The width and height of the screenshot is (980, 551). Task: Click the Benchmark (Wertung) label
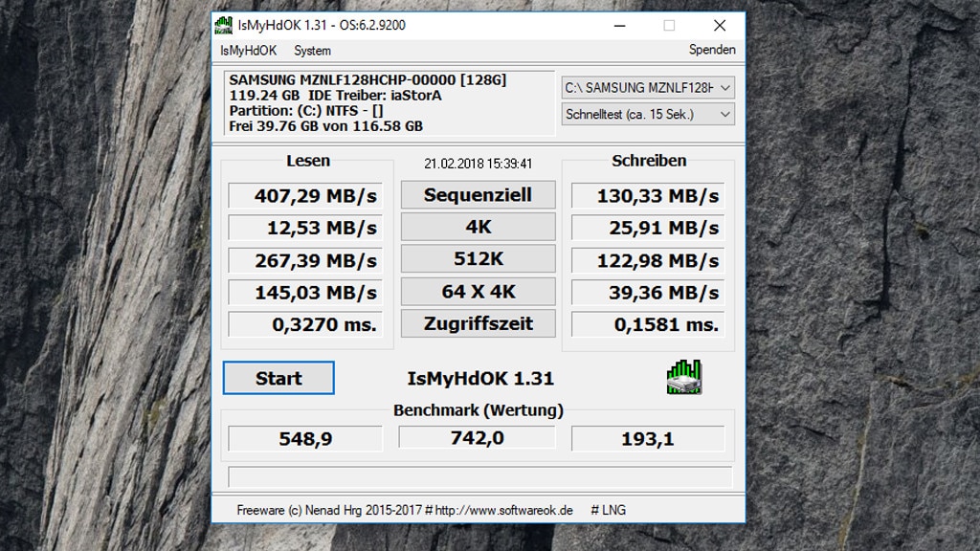tap(479, 410)
